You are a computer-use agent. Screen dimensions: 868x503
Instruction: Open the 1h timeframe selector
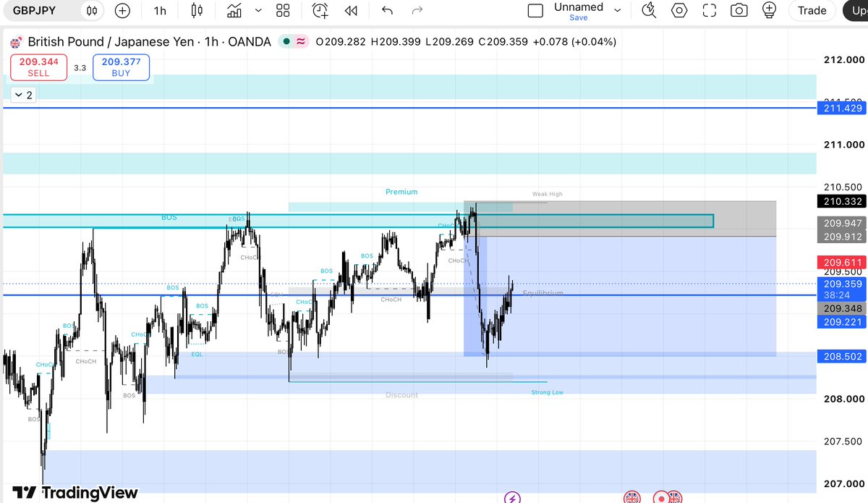click(x=160, y=10)
